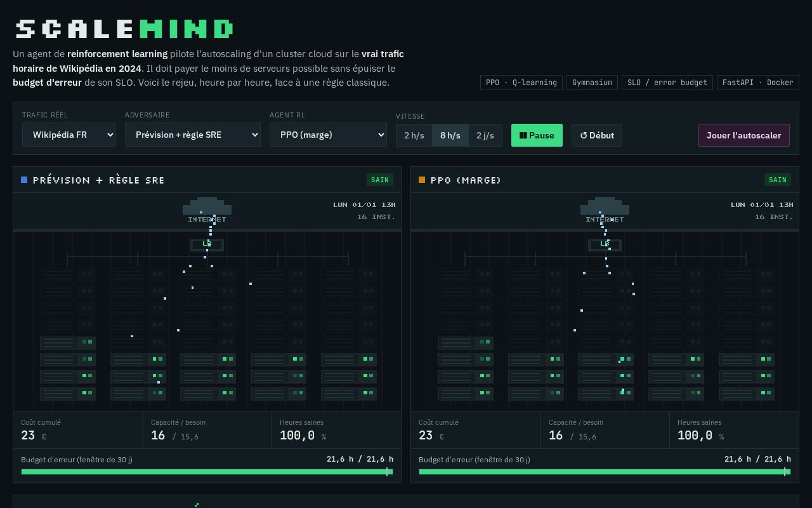Click the 16 INST. count in PPO (marge) panel
Image resolution: width=812 pixels, height=508 pixels.
[774, 217]
